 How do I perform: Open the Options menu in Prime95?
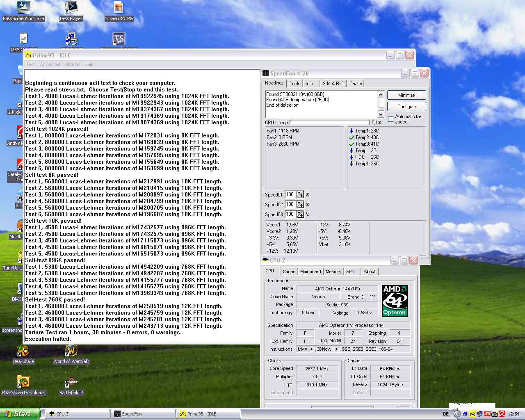[x=72, y=64]
